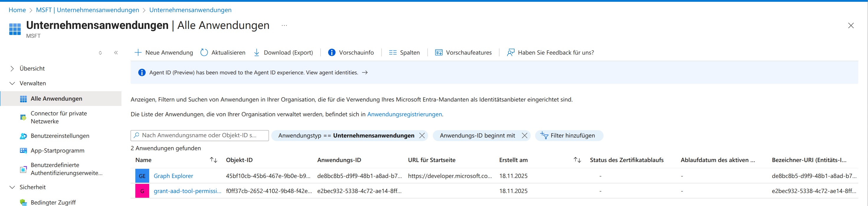This screenshot has height=206, width=868.
Task: Click Erstellt am date in Graph Explorer row
Action: click(513, 176)
